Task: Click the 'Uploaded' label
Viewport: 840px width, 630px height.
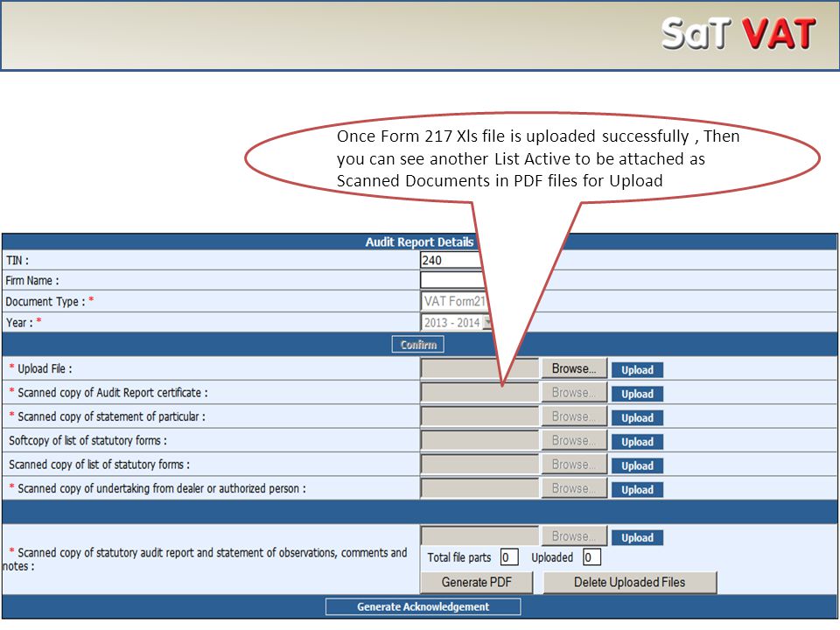Action: tap(552, 557)
